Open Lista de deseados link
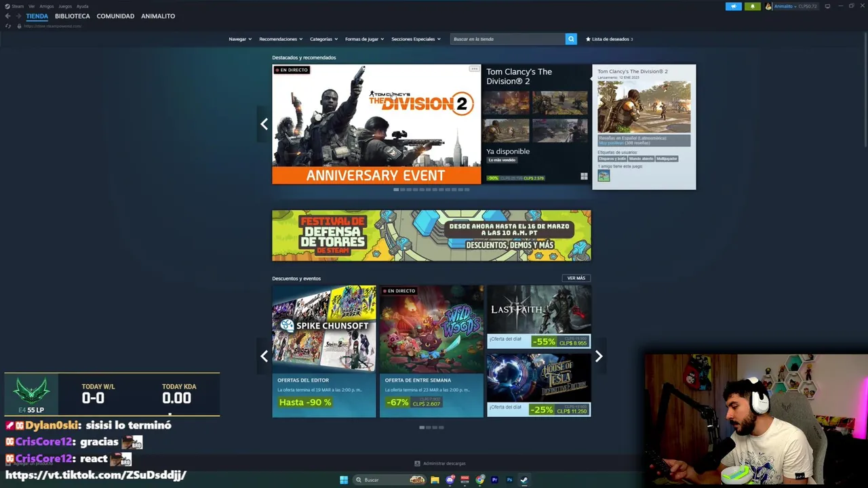The height and width of the screenshot is (488, 868). [x=609, y=39]
